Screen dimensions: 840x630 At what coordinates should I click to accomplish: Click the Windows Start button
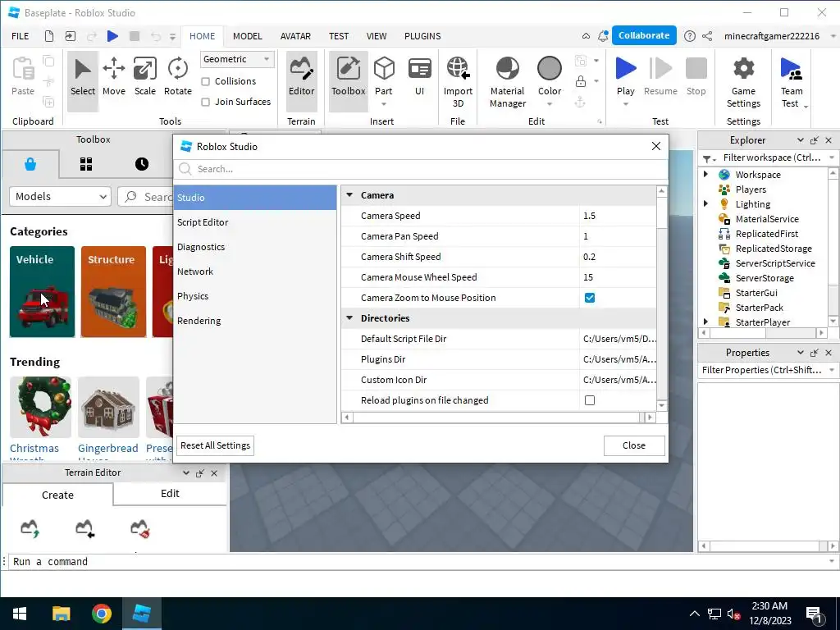pos(20,614)
